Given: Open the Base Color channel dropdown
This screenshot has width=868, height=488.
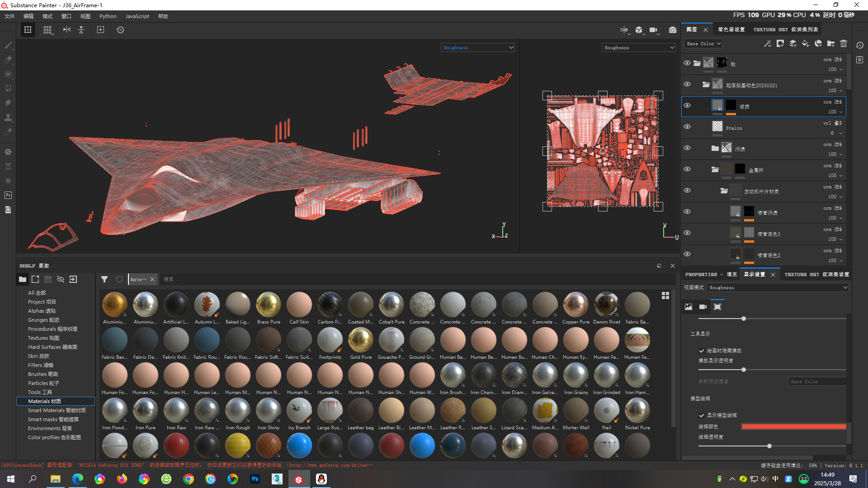Looking at the screenshot, I should pyautogui.click(x=703, y=44).
